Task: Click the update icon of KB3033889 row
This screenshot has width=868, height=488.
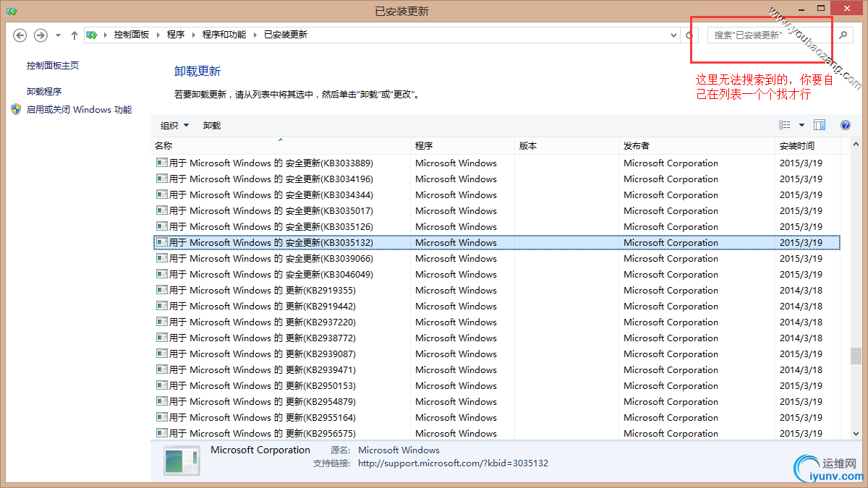Action: tap(162, 163)
